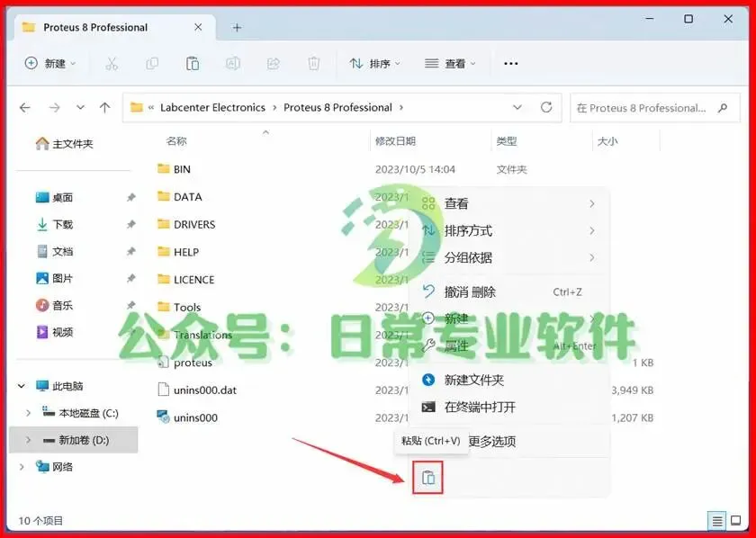Select 音乐 in navigation pane
Viewport: 756px width, 538px height.
pos(55,305)
